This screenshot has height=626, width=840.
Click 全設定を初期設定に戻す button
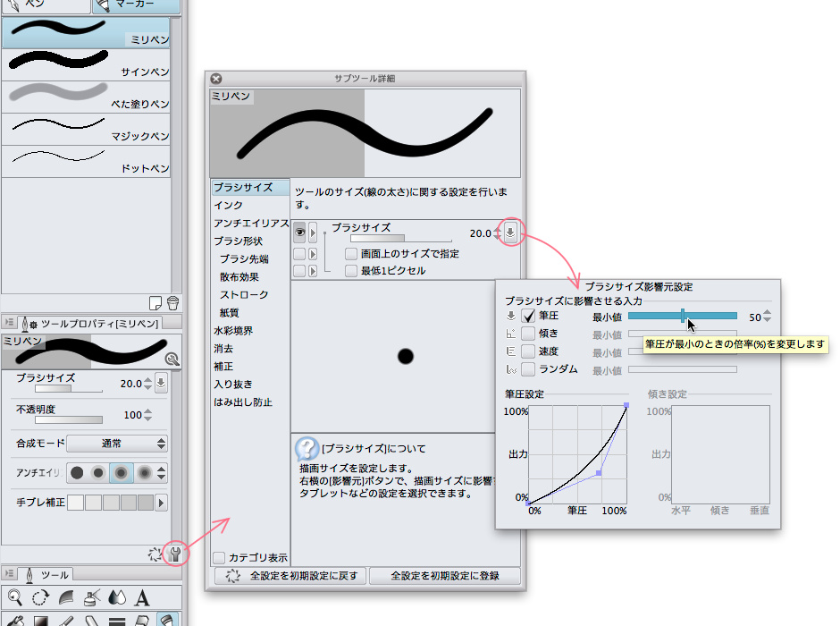pyautogui.click(x=291, y=576)
